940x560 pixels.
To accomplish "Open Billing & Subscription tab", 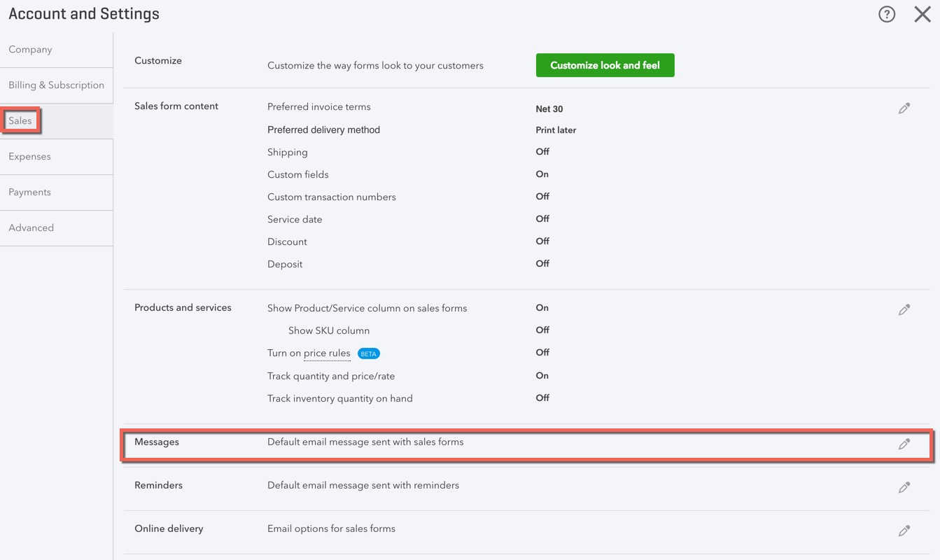I will tap(56, 85).
